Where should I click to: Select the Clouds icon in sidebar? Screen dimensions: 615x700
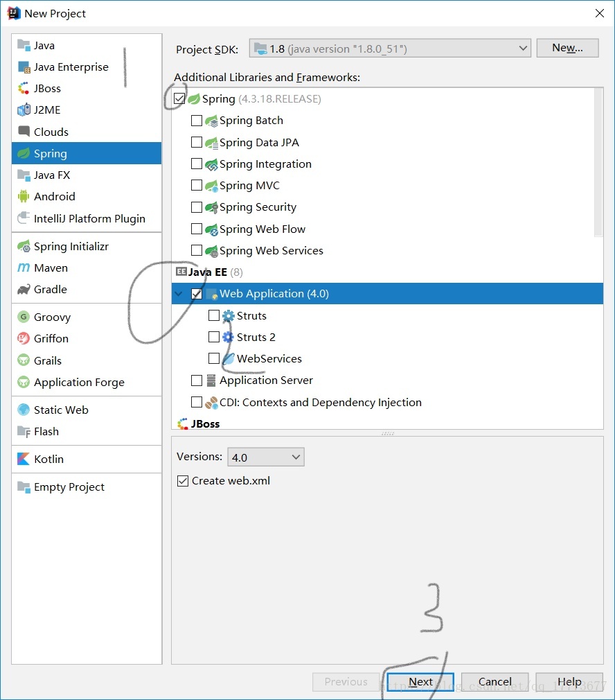point(23,131)
